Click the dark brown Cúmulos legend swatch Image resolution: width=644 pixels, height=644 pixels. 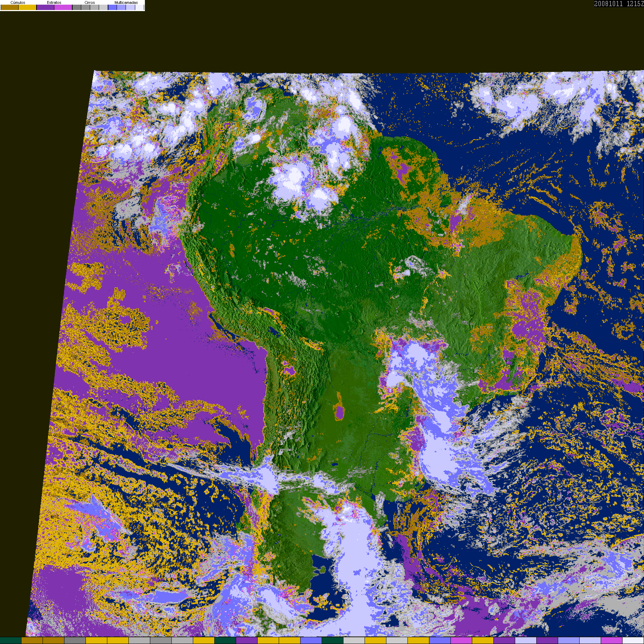tap(10, 7)
